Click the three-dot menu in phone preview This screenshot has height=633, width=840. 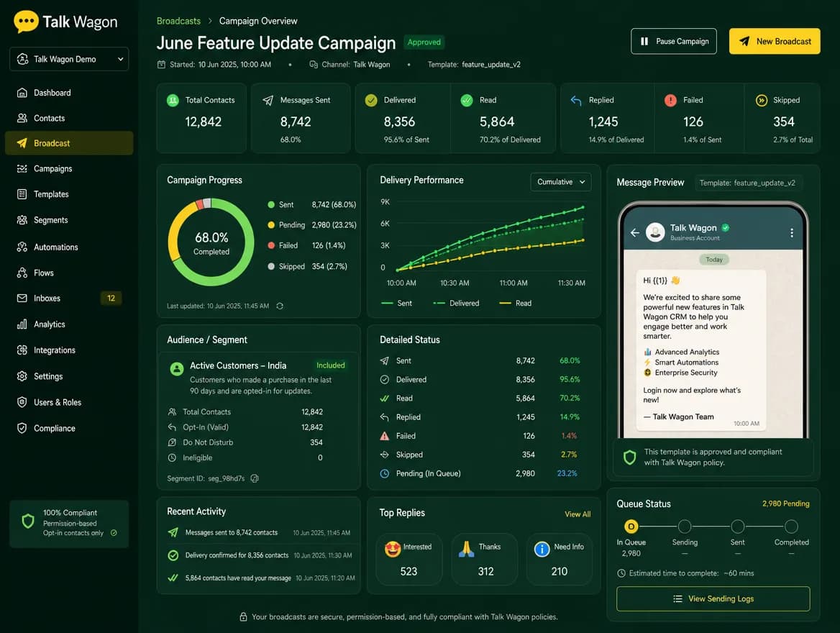click(792, 232)
